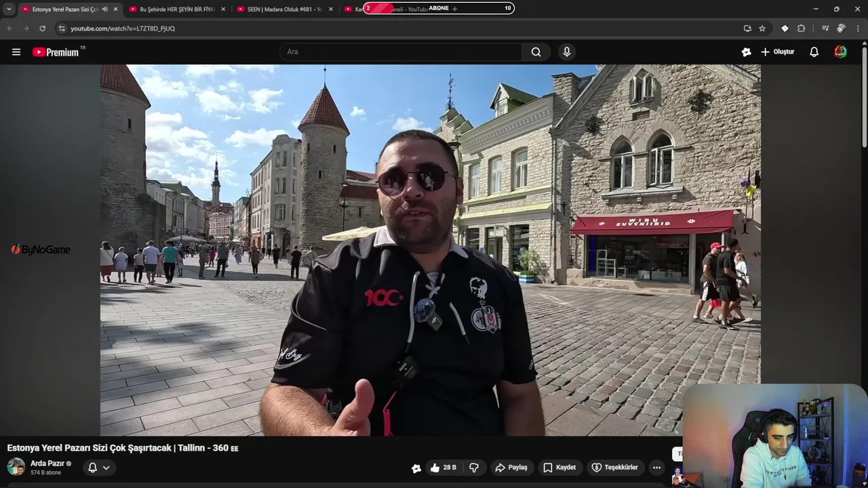Open Arda Pazır channel avatar
The height and width of the screenshot is (488, 868).
(16, 467)
